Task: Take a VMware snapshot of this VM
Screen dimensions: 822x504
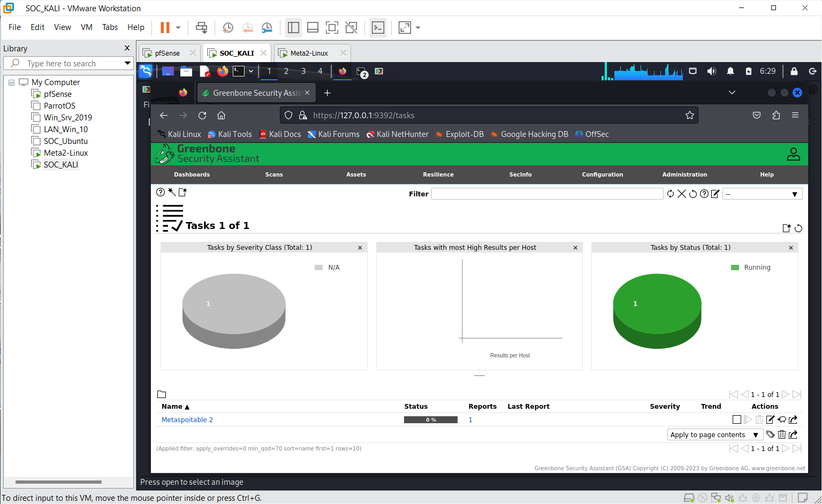Action: pyautogui.click(x=228, y=27)
